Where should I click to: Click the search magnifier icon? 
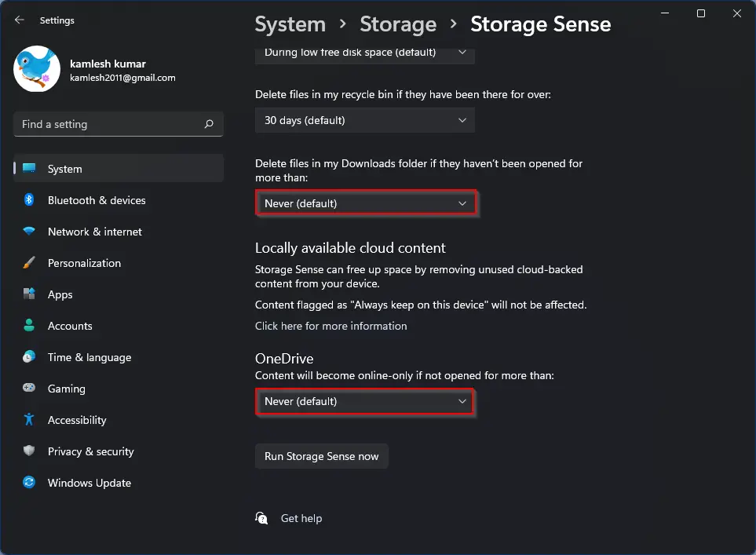tap(209, 124)
